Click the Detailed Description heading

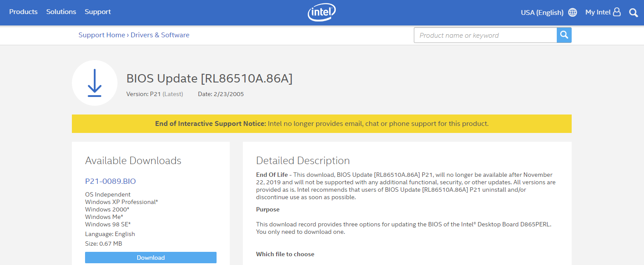click(x=303, y=161)
